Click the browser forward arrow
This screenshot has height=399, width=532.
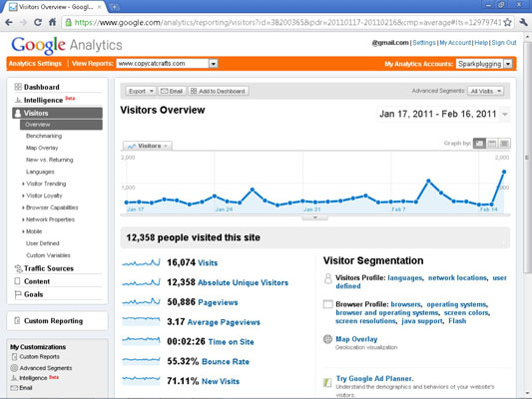coord(23,22)
